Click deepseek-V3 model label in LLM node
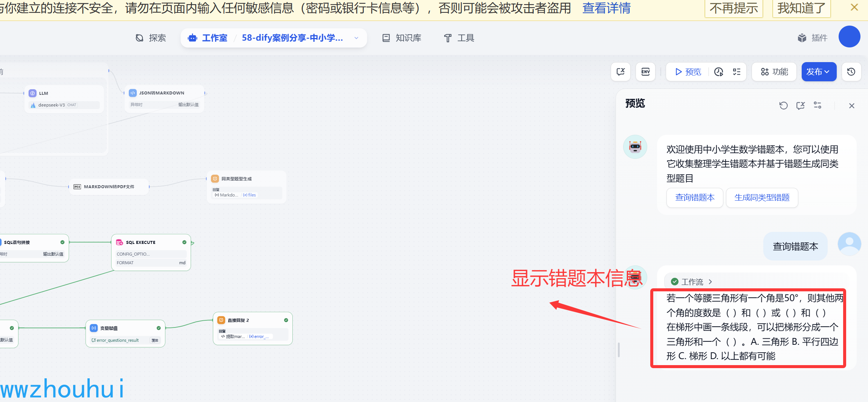 (x=52, y=105)
